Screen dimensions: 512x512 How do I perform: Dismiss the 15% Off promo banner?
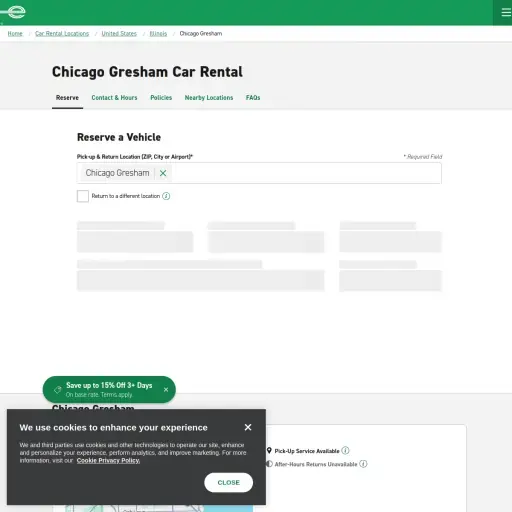click(x=166, y=389)
